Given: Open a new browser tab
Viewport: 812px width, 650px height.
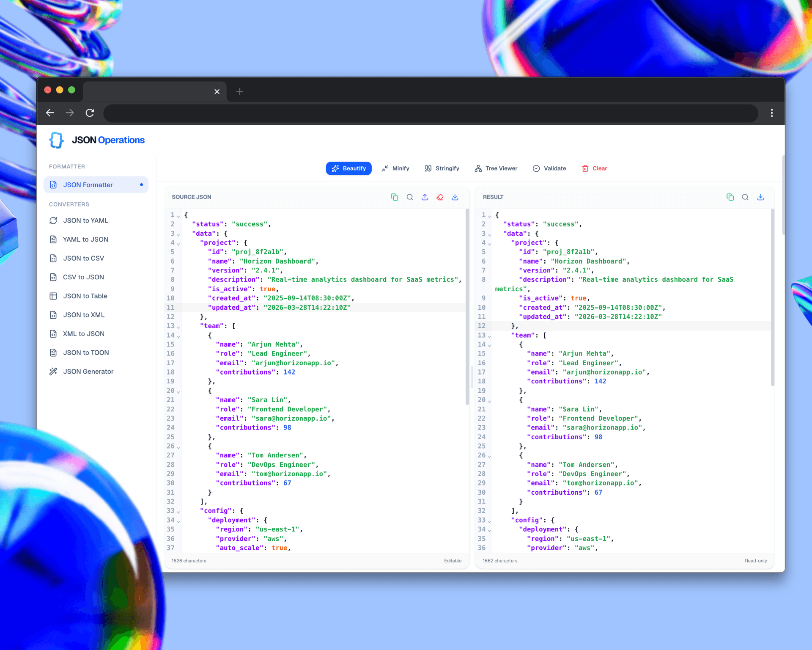Looking at the screenshot, I should pyautogui.click(x=239, y=91).
